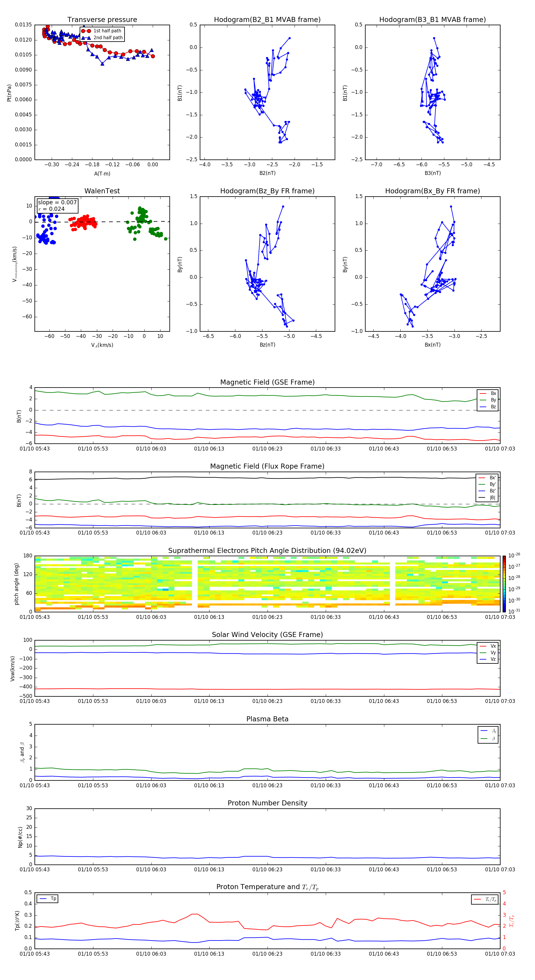The width and height of the screenshot is (535, 980).
Task: Click the 'Transverse pressure' plot title
Action: tap(102, 20)
